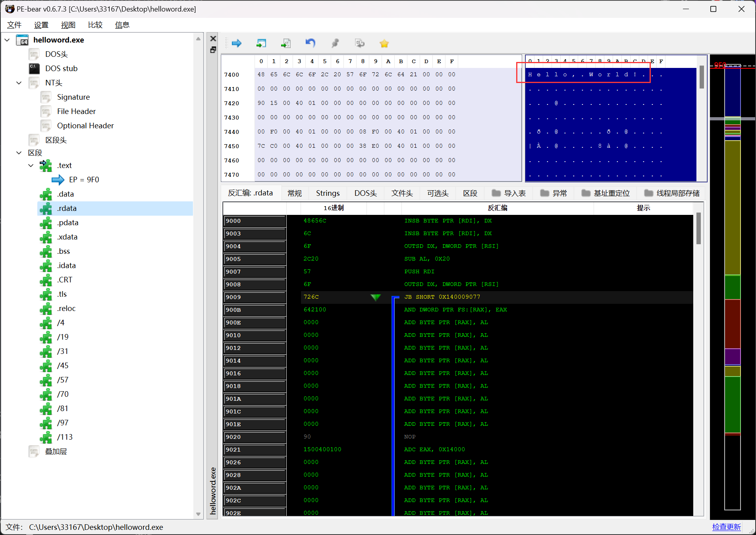The image size is (756, 535).
Task: Select the .CRT section
Action: pyautogui.click(x=65, y=280)
